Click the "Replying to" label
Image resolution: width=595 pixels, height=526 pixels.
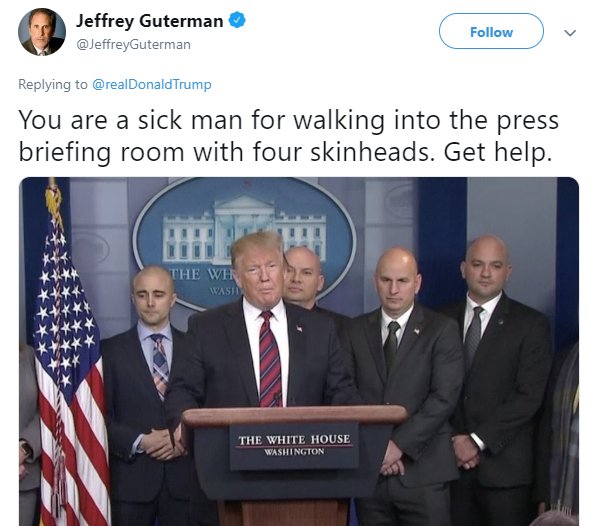pyautogui.click(x=53, y=84)
